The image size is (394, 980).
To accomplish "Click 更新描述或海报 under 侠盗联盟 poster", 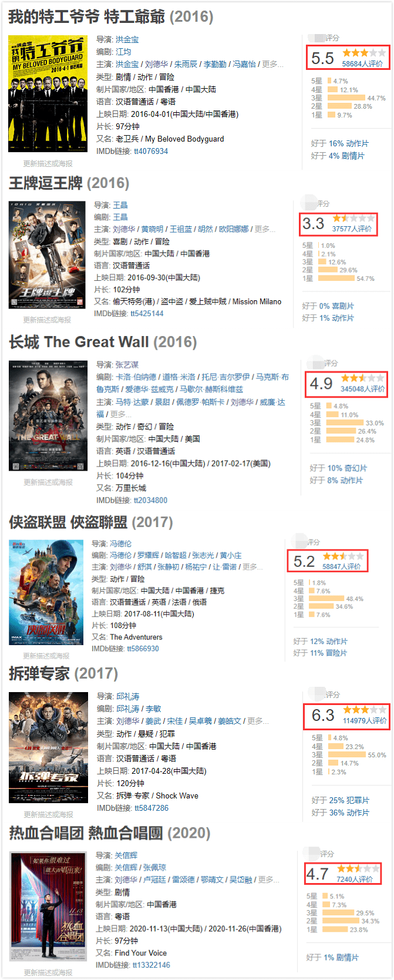I will pyautogui.click(x=46, y=656).
